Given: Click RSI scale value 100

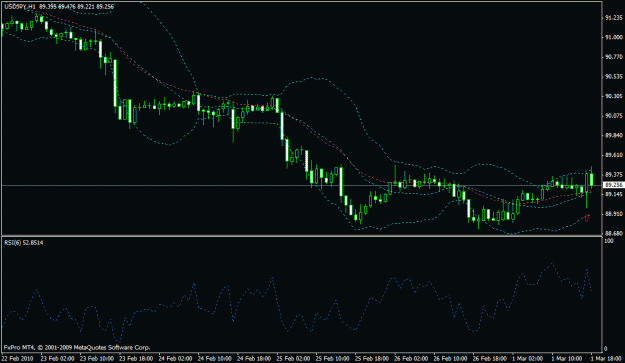Looking at the screenshot, I should point(609,241).
